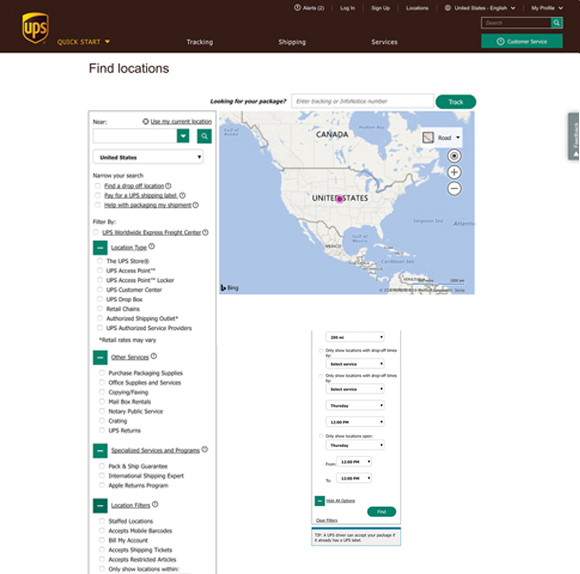Collapse options with the green minus beside Hide All Options
Viewport: 580px width, 574px height.
tap(320, 501)
